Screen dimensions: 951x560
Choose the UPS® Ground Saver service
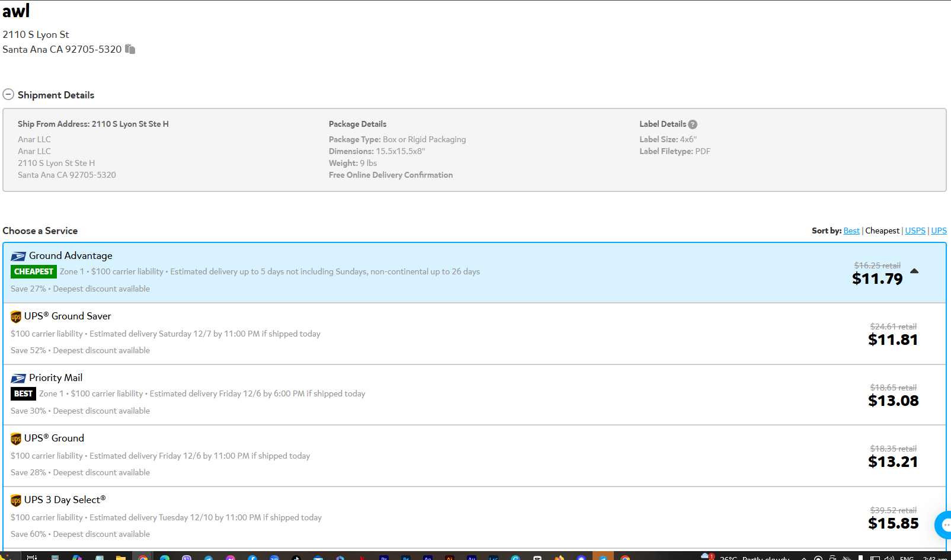tap(68, 316)
